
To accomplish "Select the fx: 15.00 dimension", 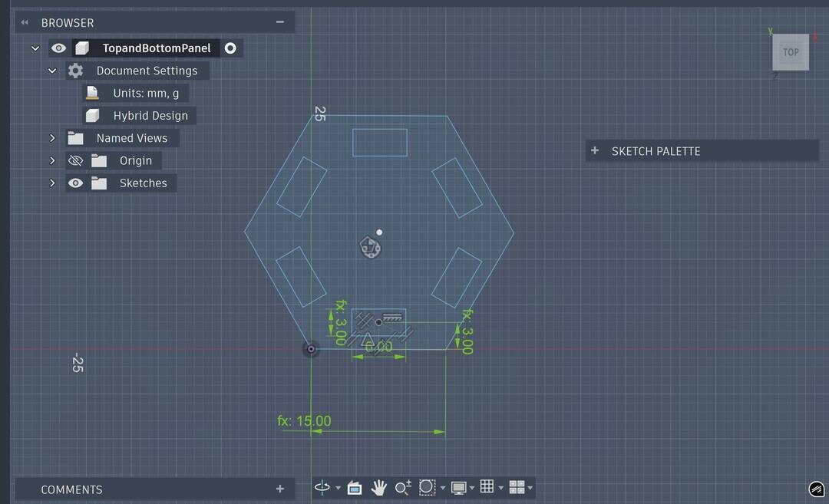I will [x=304, y=421].
